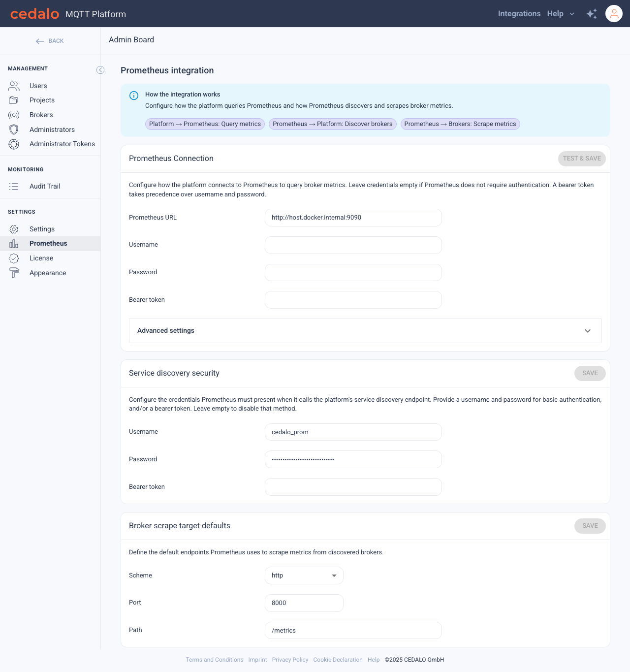Focus the Prometheus Connection Password field

(x=353, y=273)
